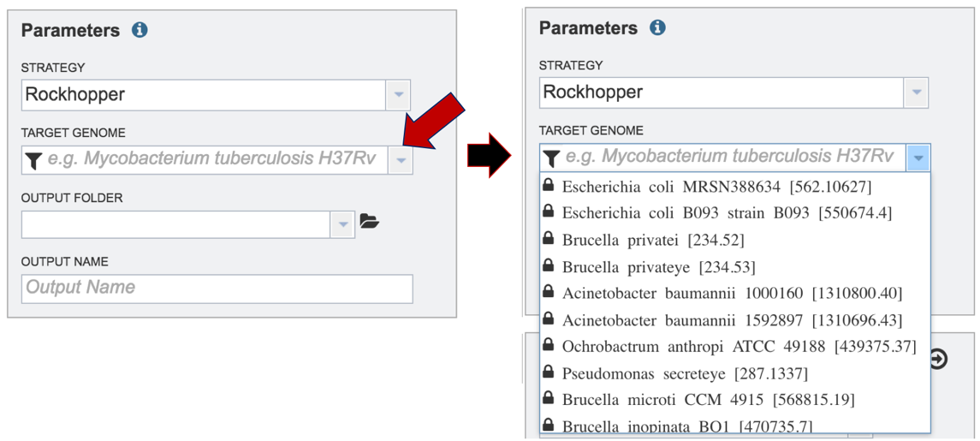
Task: Click the lock icon beside Escherichia coli MRSN388634
Action: click(x=548, y=184)
